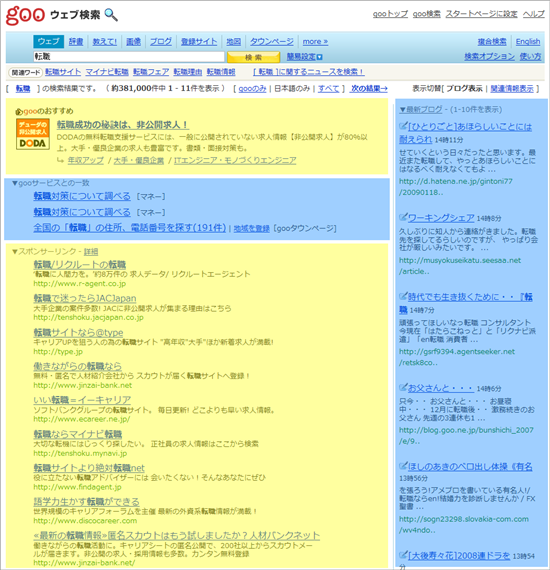Click the blog icon beside お父さんと・・・
This screenshot has width=550, height=570.
click(x=403, y=388)
